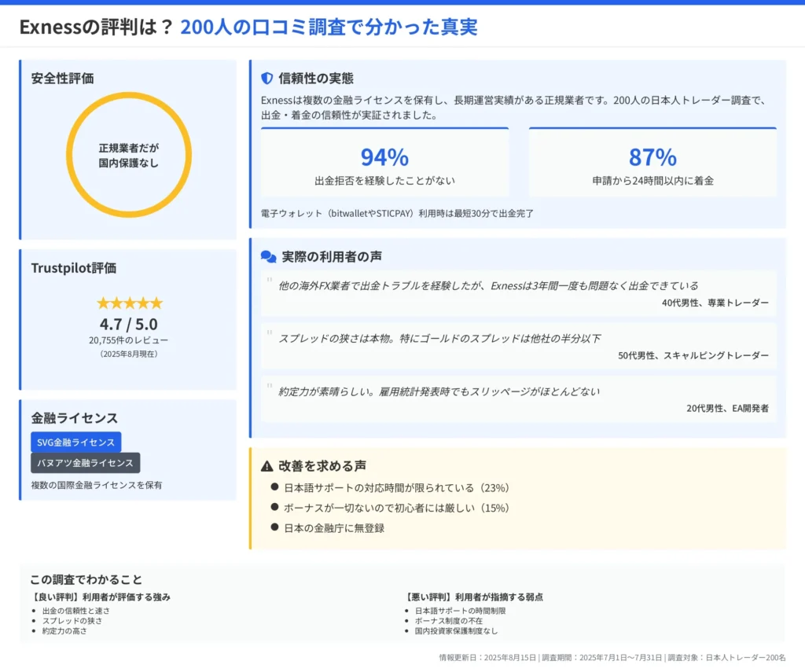The width and height of the screenshot is (805, 672).
Task: Click the text 正規業者だが国内保護なし
Action: click(x=129, y=156)
